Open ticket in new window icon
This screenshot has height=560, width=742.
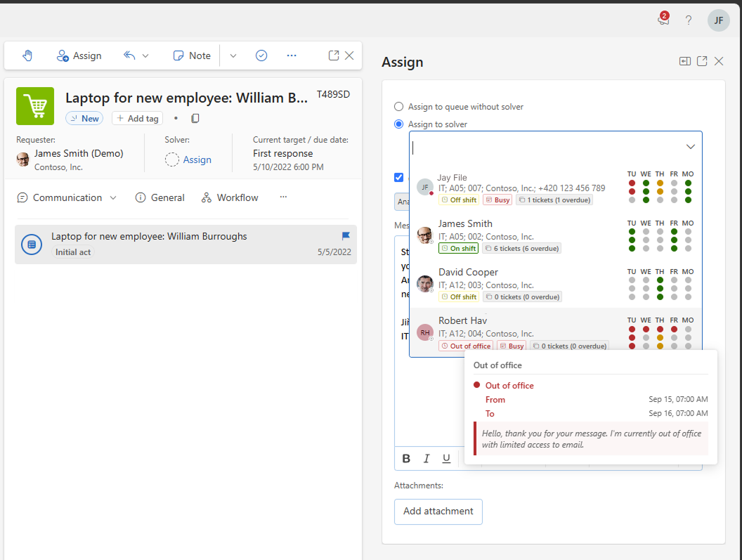(334, 56)
